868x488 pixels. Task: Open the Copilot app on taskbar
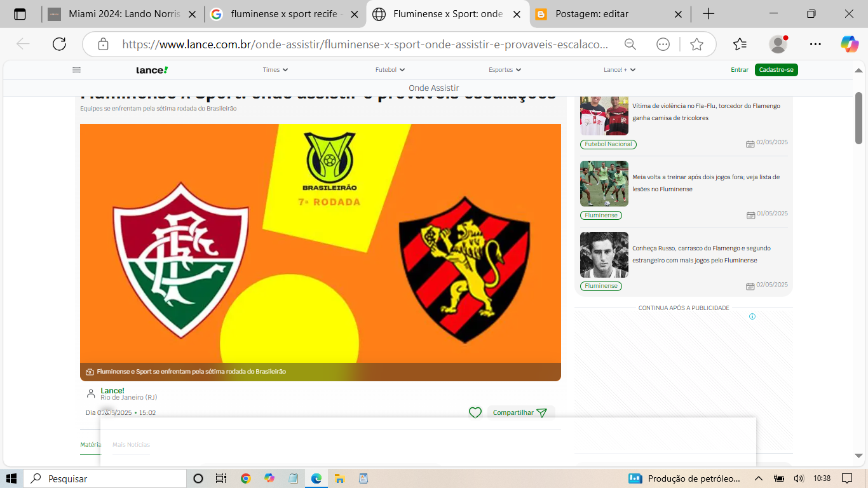269,478
